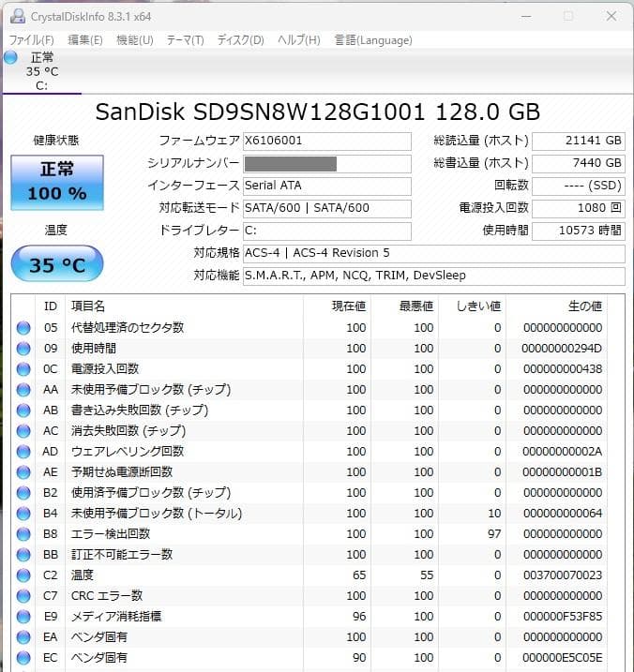Click the standard field ACS-4 | ACS-4 Revision 5
The height and width of the screenshot is (672, 634).
pyautogui.click(x=434, y=253)
